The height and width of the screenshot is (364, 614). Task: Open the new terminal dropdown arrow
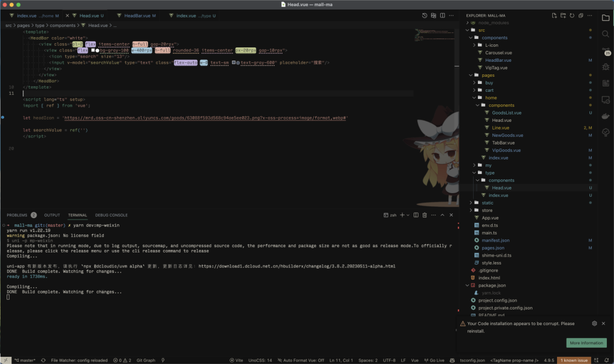[407, 215]
